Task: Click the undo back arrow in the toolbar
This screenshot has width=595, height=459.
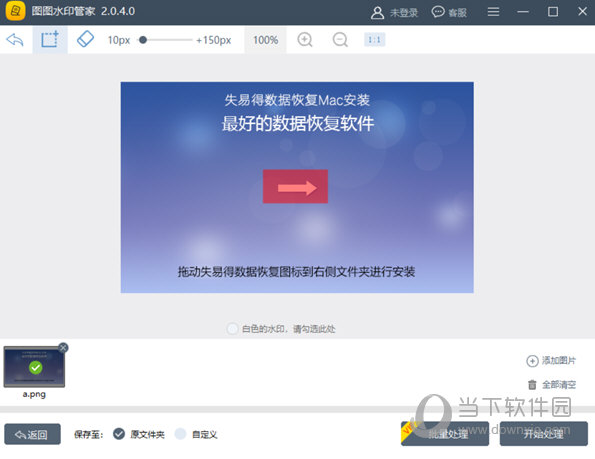Action: click(x=15, y=39)
